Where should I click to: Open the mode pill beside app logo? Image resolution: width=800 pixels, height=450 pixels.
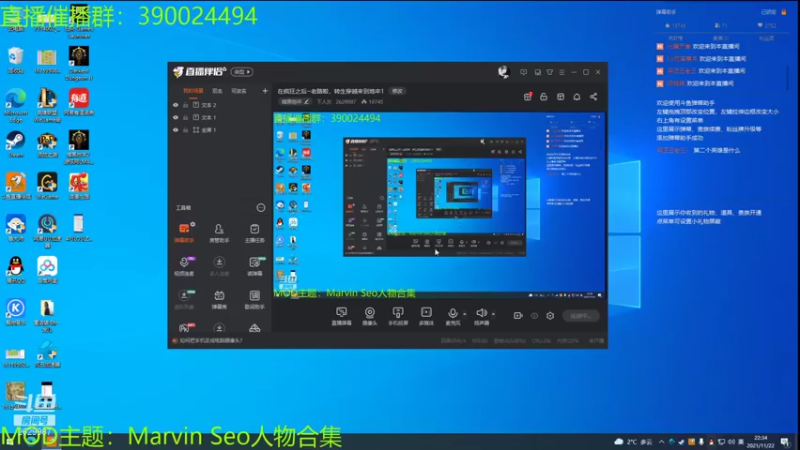[x=242, y=72]
